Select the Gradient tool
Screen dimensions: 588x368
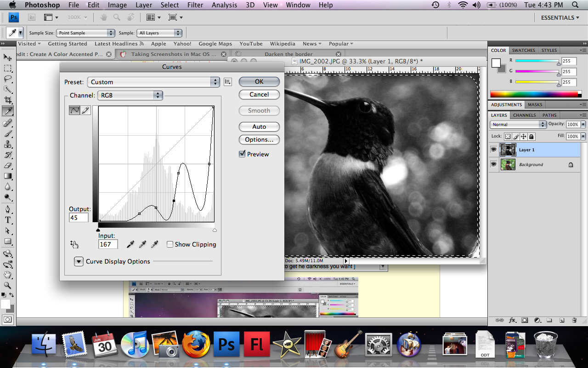8,176
